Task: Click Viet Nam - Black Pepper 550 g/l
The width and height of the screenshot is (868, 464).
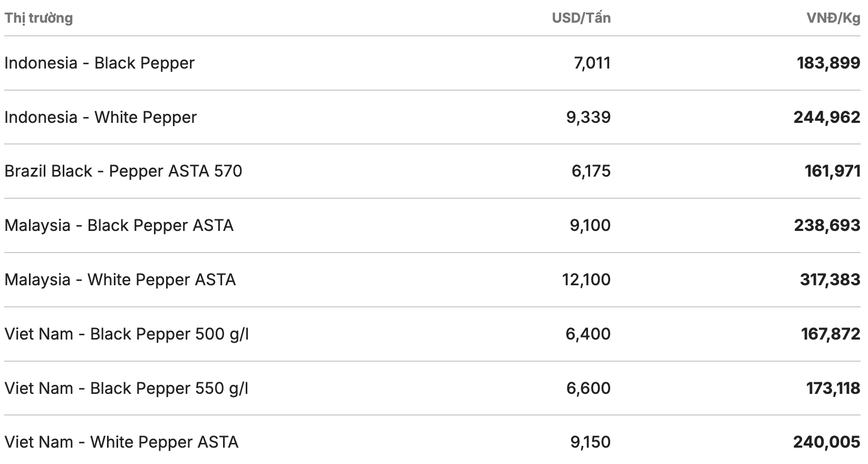Action: 127,388
